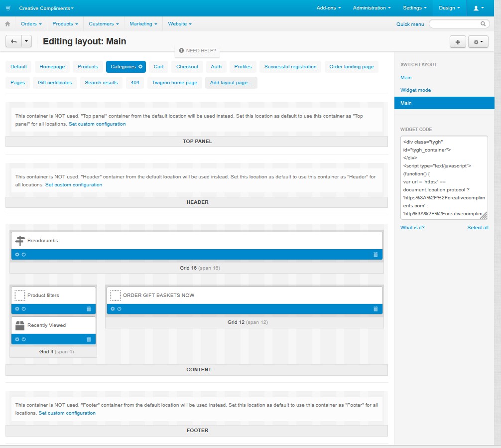Switch to the Checkout layout tab

point(187,67)
